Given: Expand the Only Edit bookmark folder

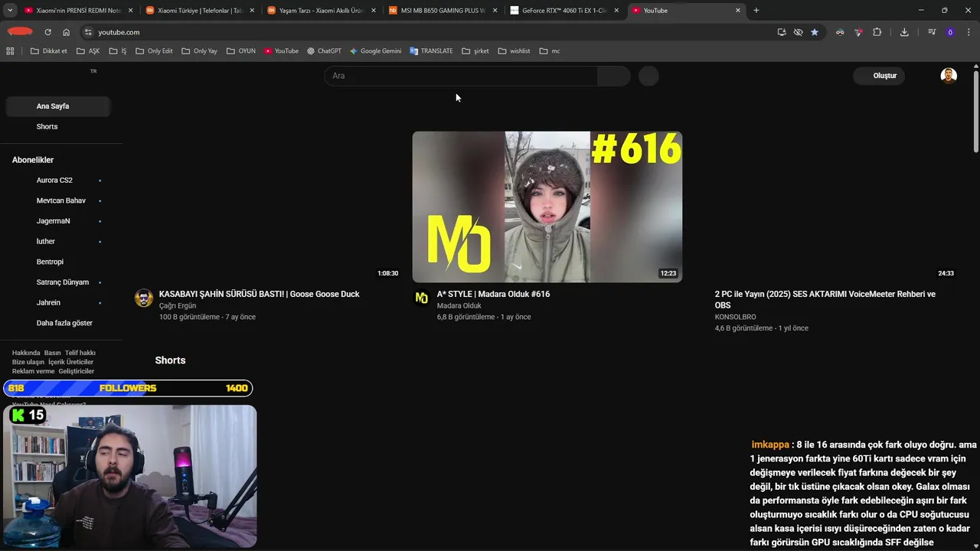Looking at the screenshot, I should [x=154, y=51].
